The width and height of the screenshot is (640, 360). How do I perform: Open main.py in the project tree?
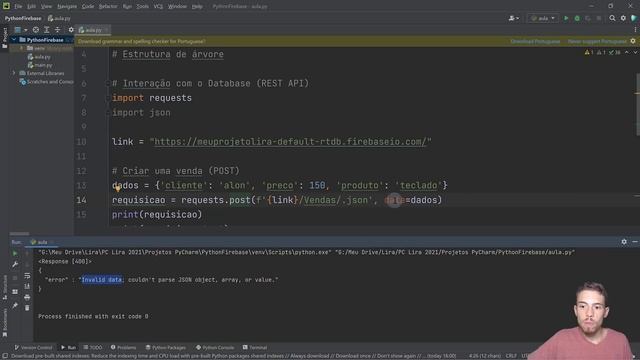(x=40, y=65)
